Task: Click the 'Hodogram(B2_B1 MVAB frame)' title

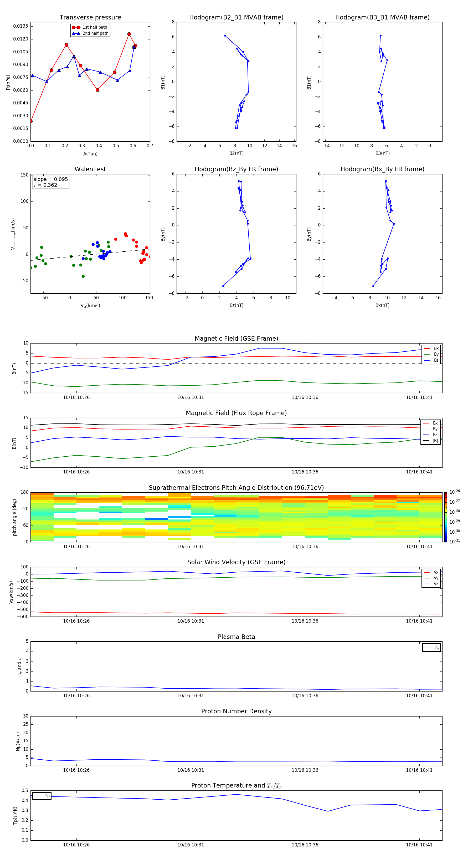Action: click(x=236, y=18)
